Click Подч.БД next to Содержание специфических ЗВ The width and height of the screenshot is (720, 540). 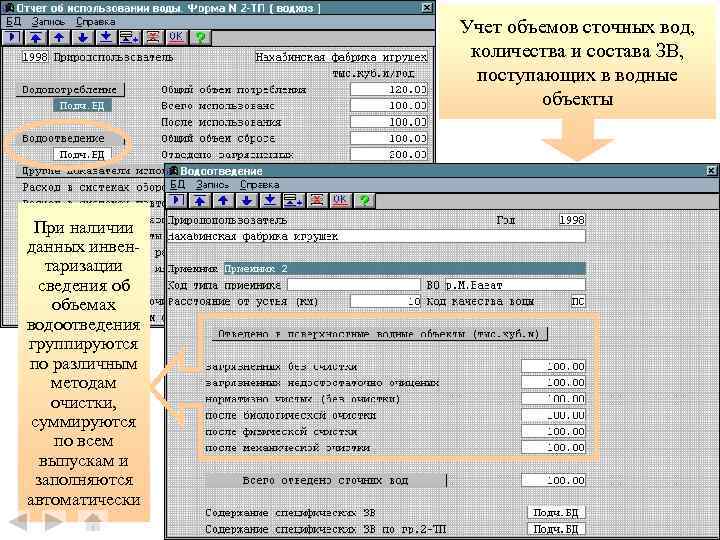(556, 512)
